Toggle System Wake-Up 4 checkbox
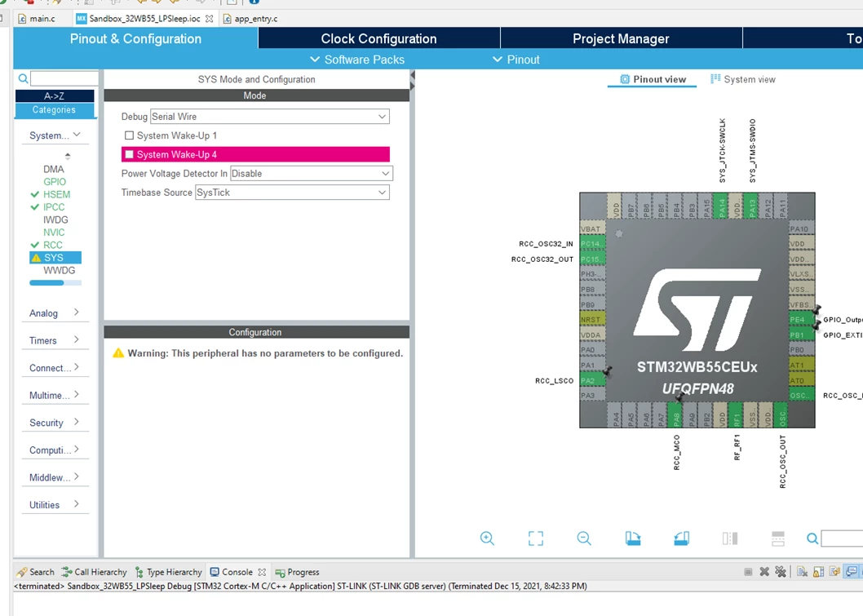This screenshot has width=863, height=616. pyautogui.click(x=130, y=154)
